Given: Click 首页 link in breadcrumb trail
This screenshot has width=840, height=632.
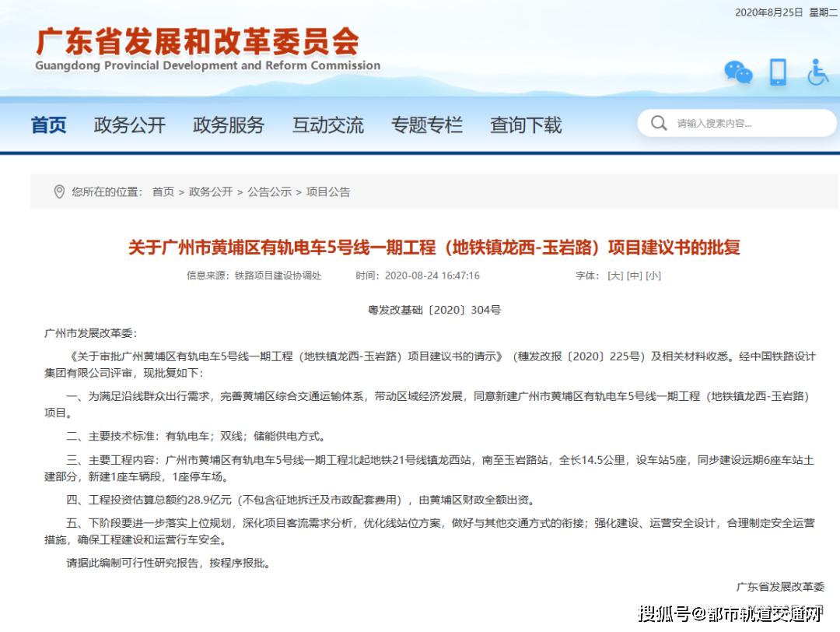Looking at the screenshot, I should point(163,191).
